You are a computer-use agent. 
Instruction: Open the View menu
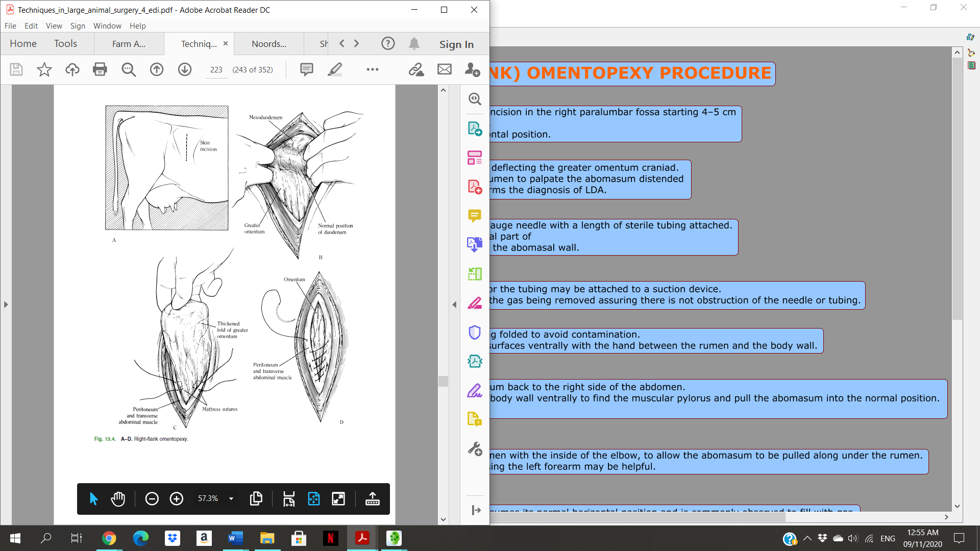coord(54,26)
